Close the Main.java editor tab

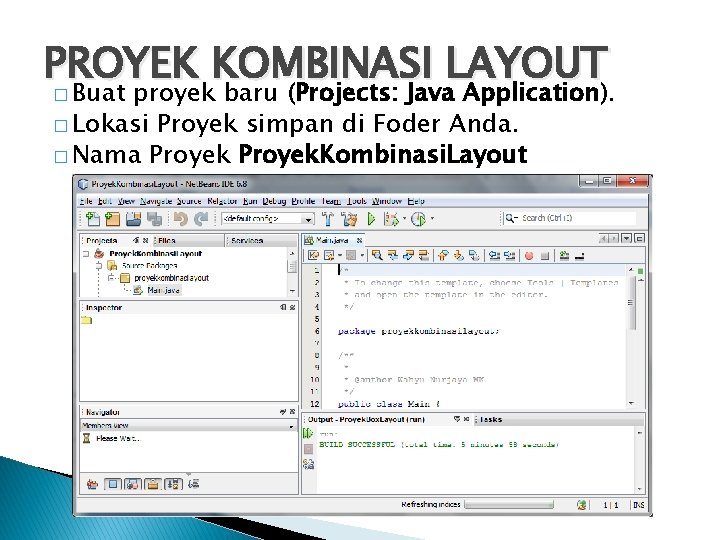(360, 240)
